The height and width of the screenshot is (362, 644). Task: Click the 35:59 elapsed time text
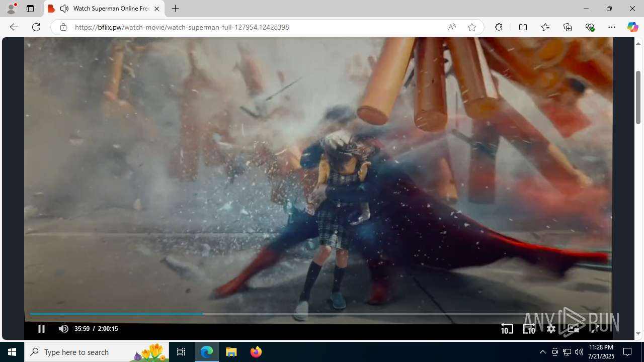pos(82,329)
